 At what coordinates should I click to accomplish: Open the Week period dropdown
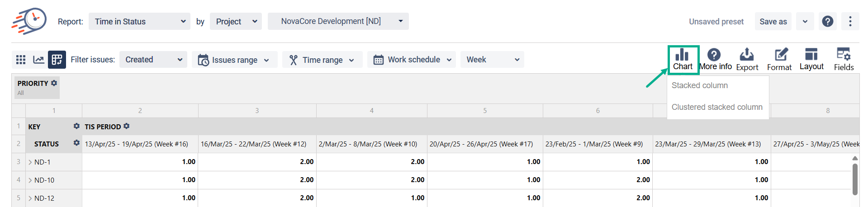click(492, 60)
